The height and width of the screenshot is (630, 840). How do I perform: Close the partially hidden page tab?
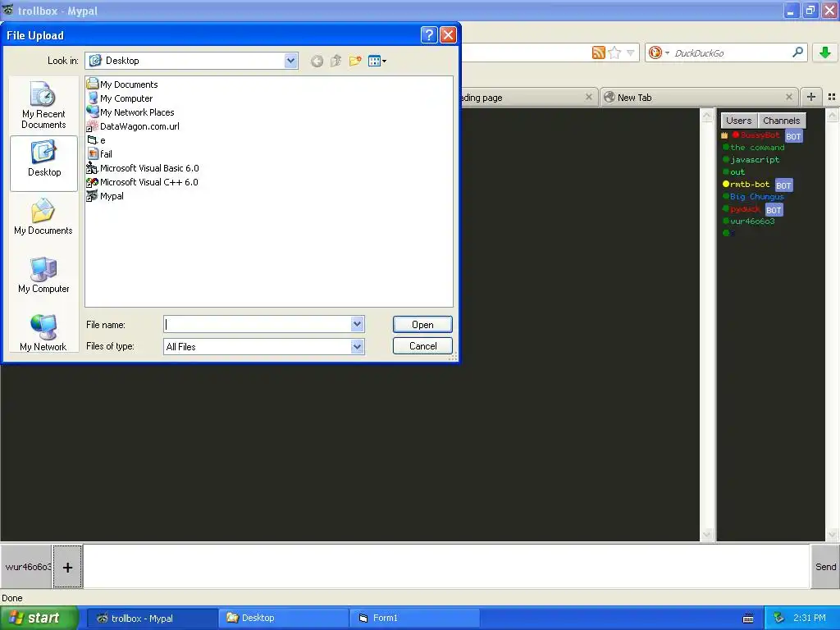coord(589,97)
